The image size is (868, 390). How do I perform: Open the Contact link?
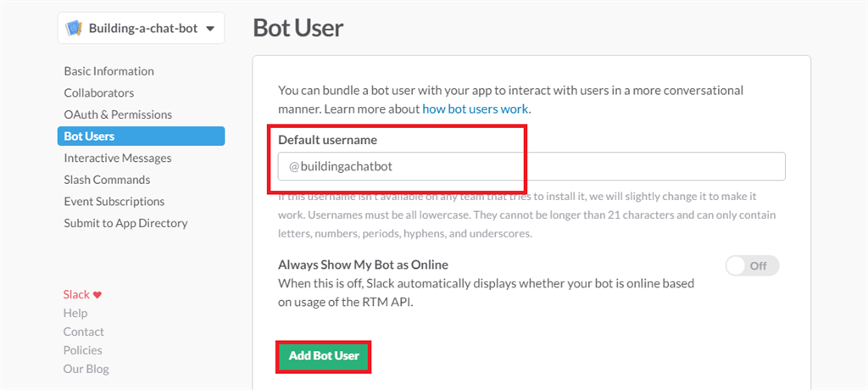click(x=84, y=332)
